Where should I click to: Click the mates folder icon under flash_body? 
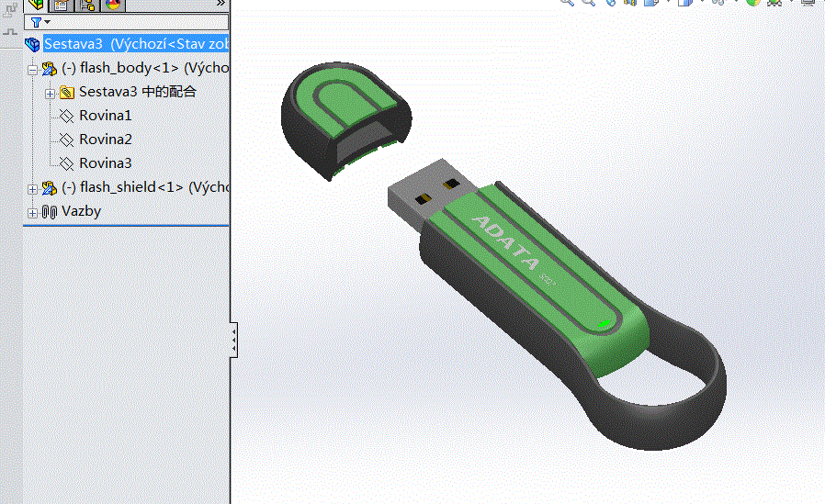(x=66, y=93)
